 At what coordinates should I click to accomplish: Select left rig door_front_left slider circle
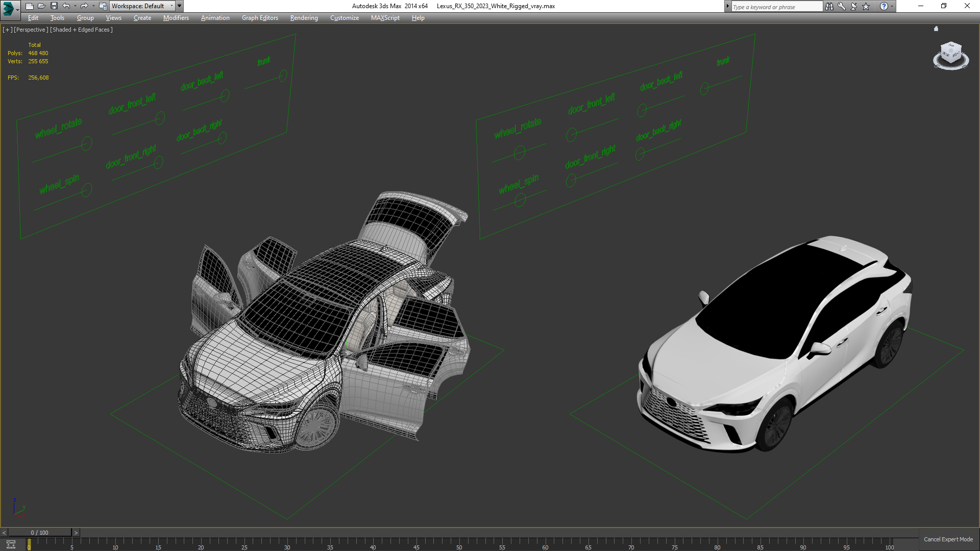[x=160, y=118]
